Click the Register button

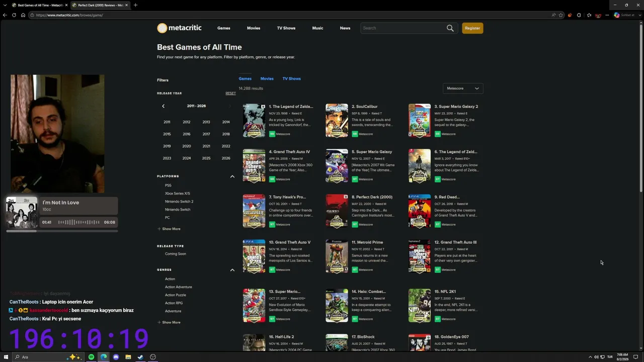[472, 28]
